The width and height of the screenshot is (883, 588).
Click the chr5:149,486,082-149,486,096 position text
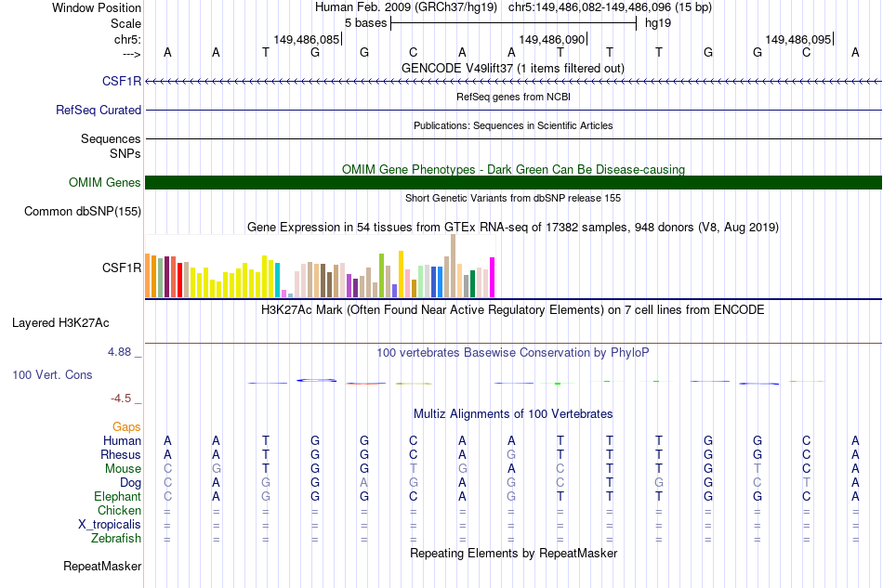[610, 7]
